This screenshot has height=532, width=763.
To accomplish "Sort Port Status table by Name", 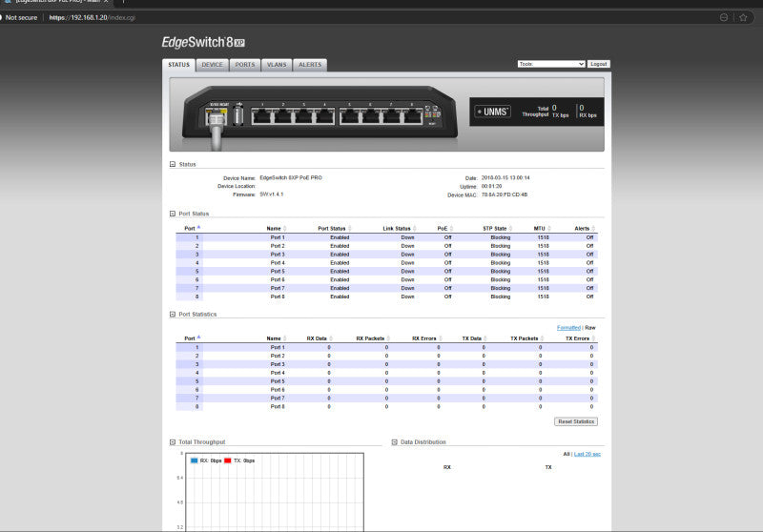I will click(276, 229).
